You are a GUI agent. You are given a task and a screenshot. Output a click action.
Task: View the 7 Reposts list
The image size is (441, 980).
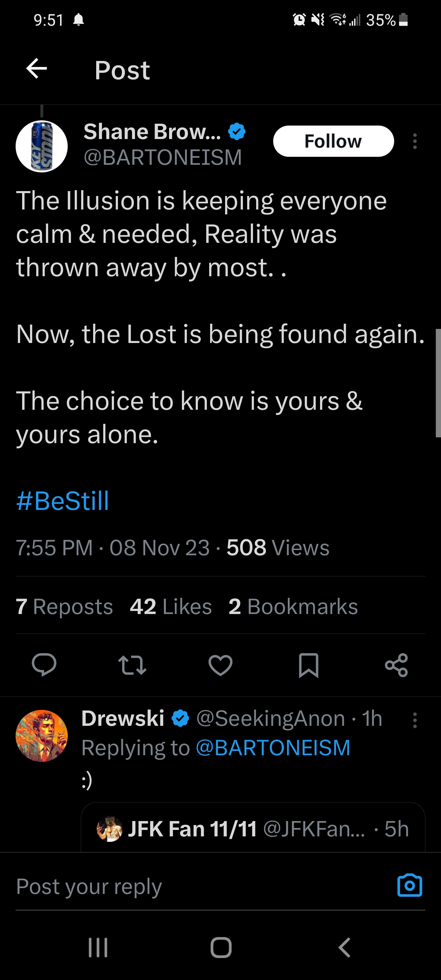pyautogui.click(x=64, y=606)
